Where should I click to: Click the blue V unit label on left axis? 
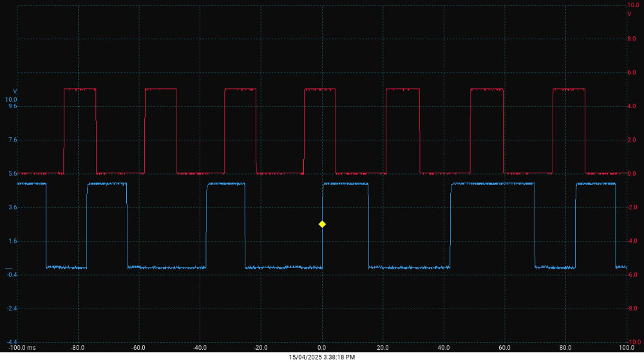(x=15, y=91)
